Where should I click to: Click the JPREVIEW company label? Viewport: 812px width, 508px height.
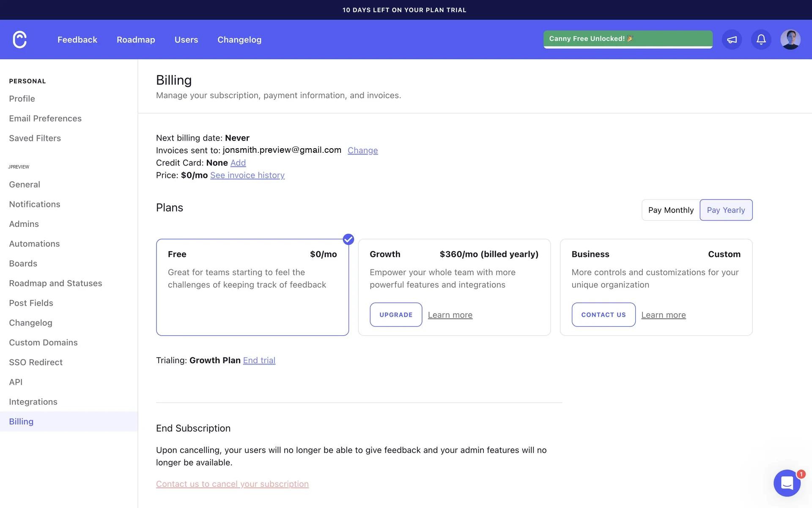[x=19, y=167]
